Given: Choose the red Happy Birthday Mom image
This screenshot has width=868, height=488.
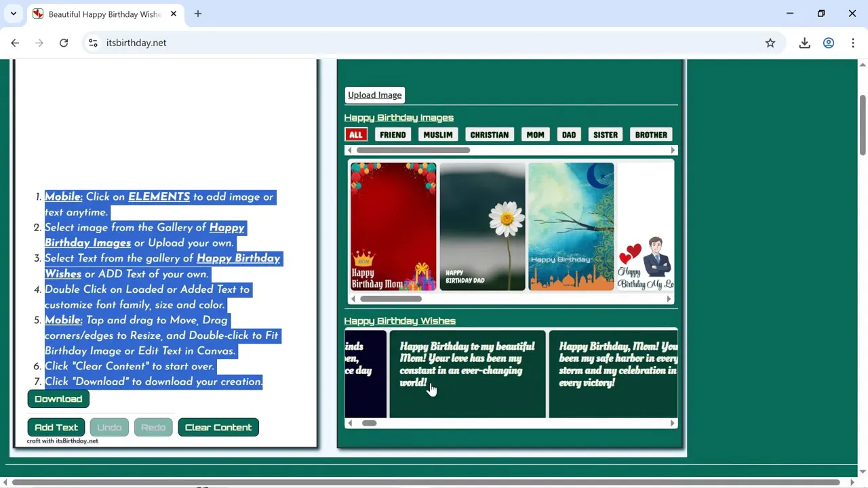Looking at the screenshot, I should [393, 226].
